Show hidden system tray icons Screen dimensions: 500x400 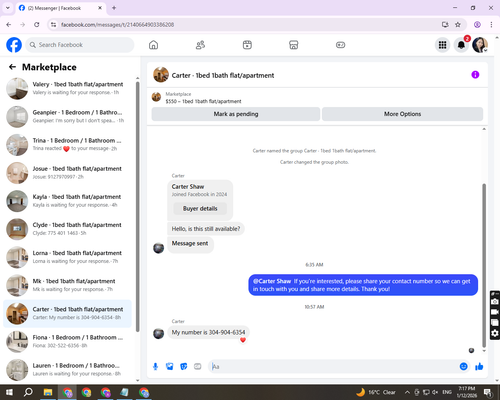pos(407,392)
